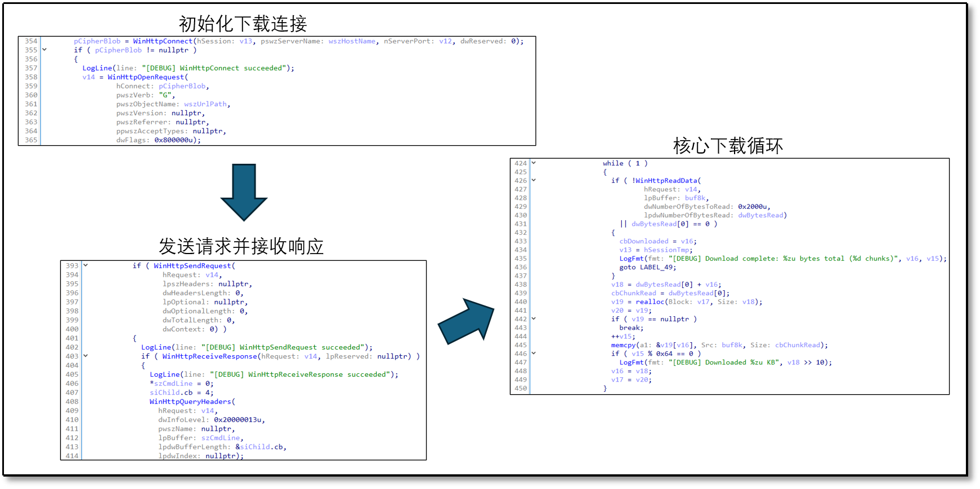The width and height of the screenshot is (980, 489).
Task: Click the heading 核心下载循环
Action: (x=728, y=146)
